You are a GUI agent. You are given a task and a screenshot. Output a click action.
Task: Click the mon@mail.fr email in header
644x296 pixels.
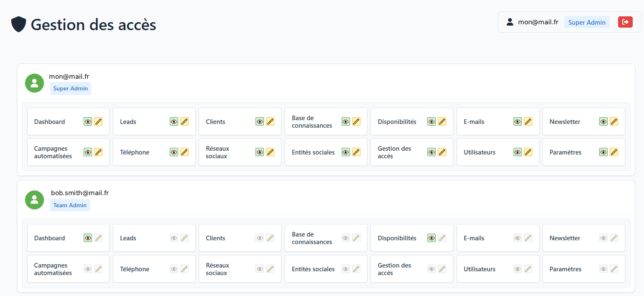[x=538, y=22]
